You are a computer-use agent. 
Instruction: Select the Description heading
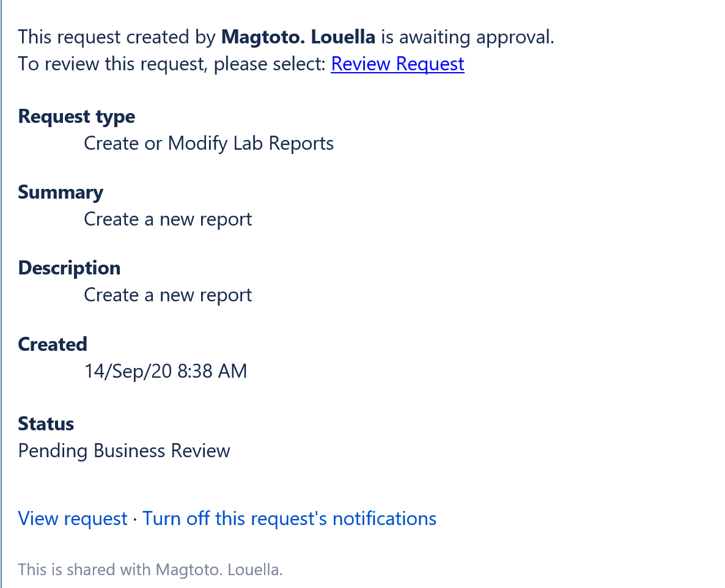point(69,268)
